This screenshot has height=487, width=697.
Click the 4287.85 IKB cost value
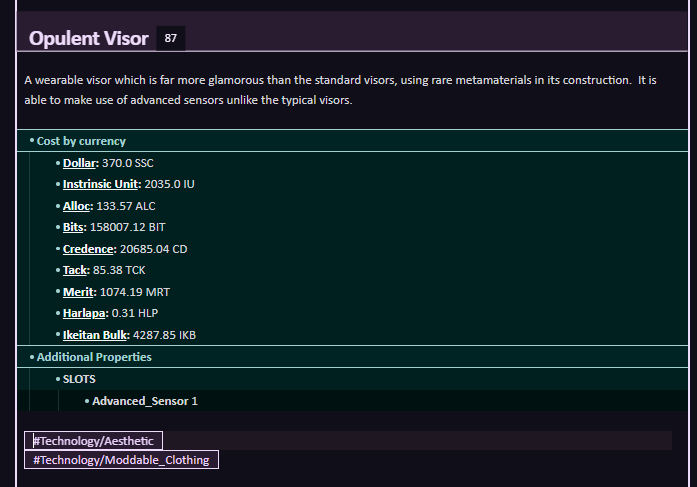coord(164,335)
